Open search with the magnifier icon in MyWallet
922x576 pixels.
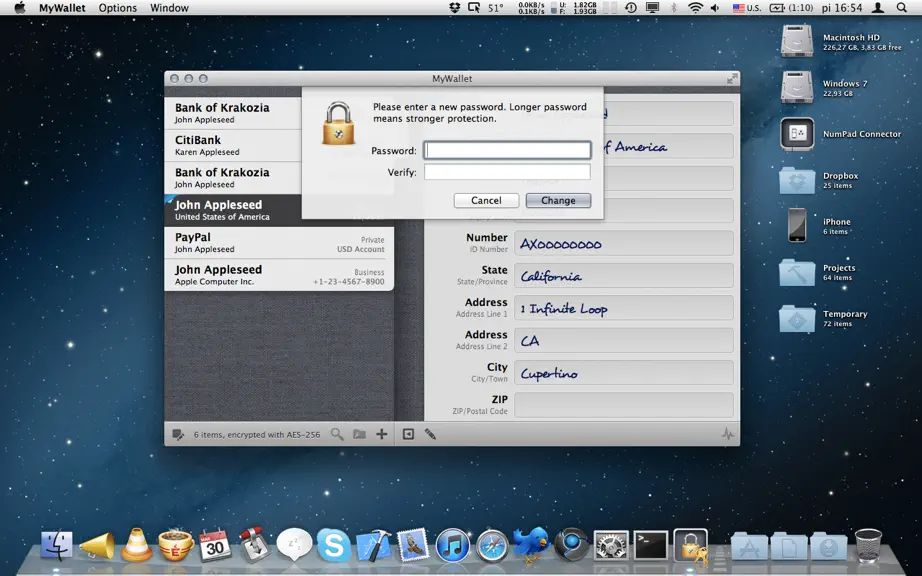tap(337, 434)
